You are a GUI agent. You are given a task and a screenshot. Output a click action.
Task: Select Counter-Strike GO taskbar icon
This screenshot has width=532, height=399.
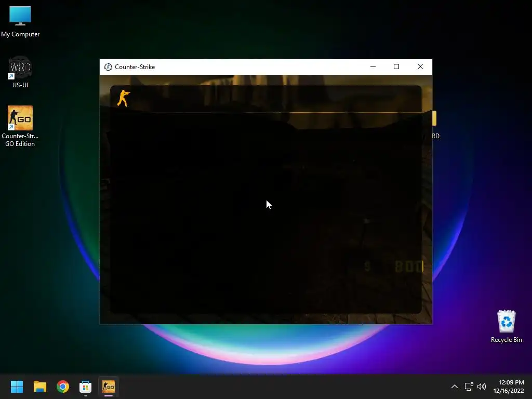109,387
